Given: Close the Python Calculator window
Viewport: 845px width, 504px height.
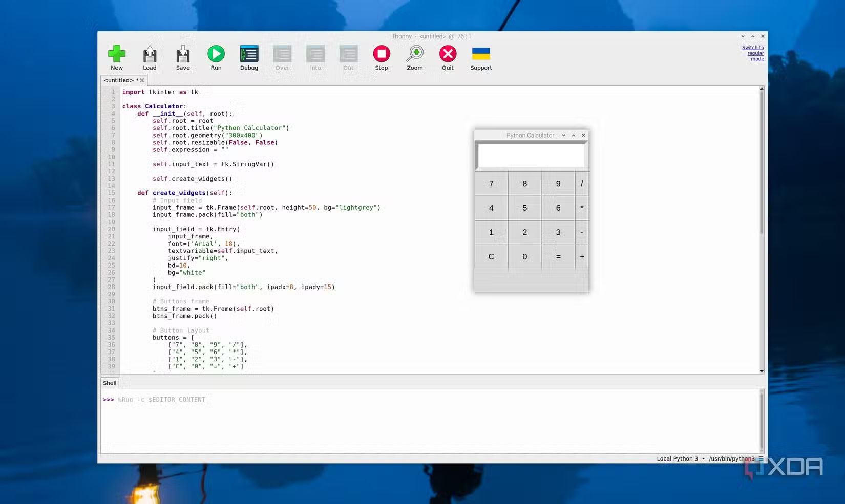Looking at the screenshot, I should tap(583, 135).
